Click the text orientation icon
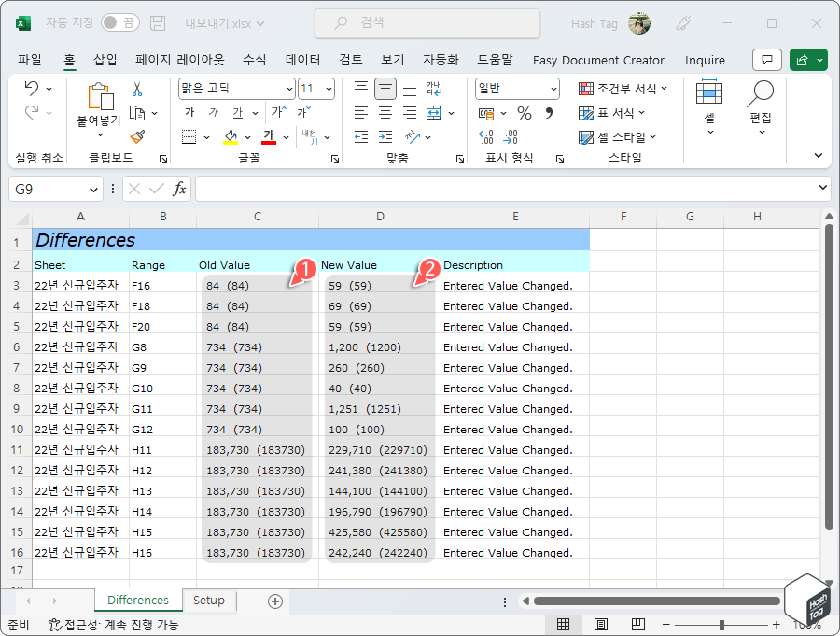Image resolution: width=840 pixels, height=636 pixels. tap(413, 136)
